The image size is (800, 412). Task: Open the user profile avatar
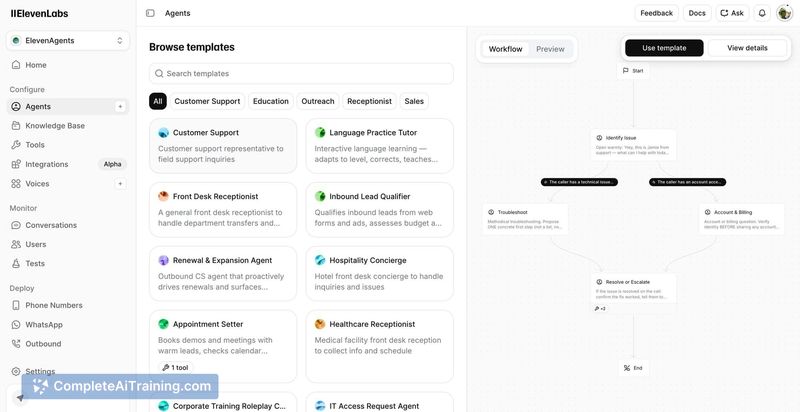tap(784, 13)
